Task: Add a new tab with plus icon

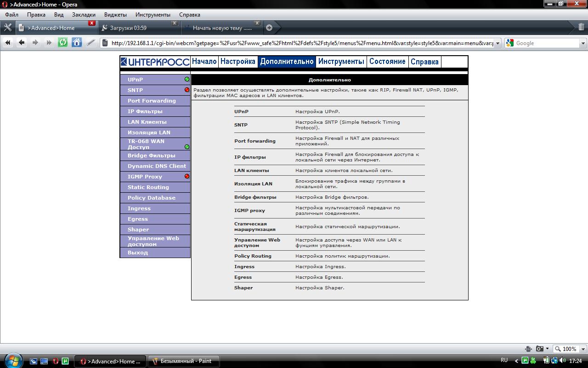Action: click(x=269, y=28)
